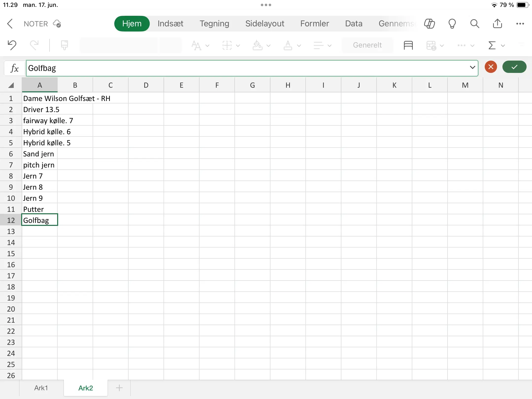Tap the font size field
Screen dimensions: 532x399
[x=171, y=45]
